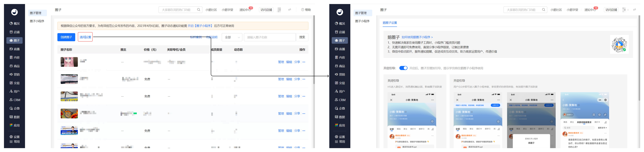Screen dimensions: 644x152
Task: Open 常用 in the circle list window sidebar
Action: [14, 141]
